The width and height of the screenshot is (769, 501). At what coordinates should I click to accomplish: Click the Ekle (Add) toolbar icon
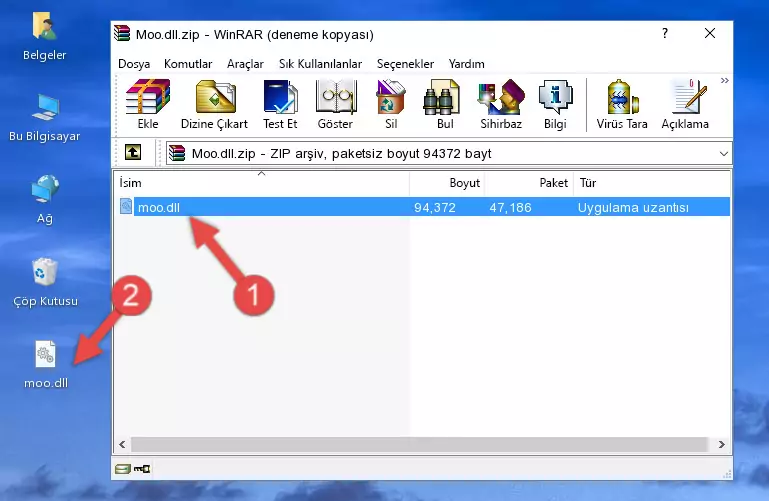tap(148, 104)
